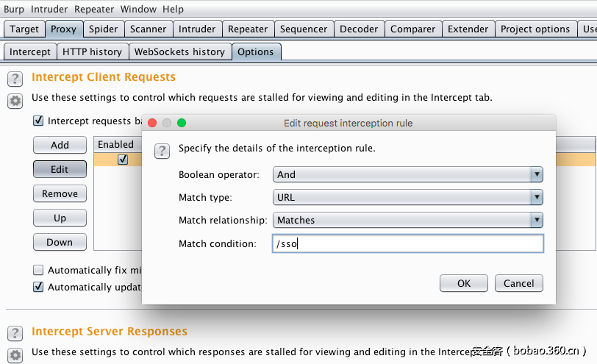Screen dimensions: 597x364
Task: Click help icon beside Intercept Client Requests
Action: (x=15, y=79)
